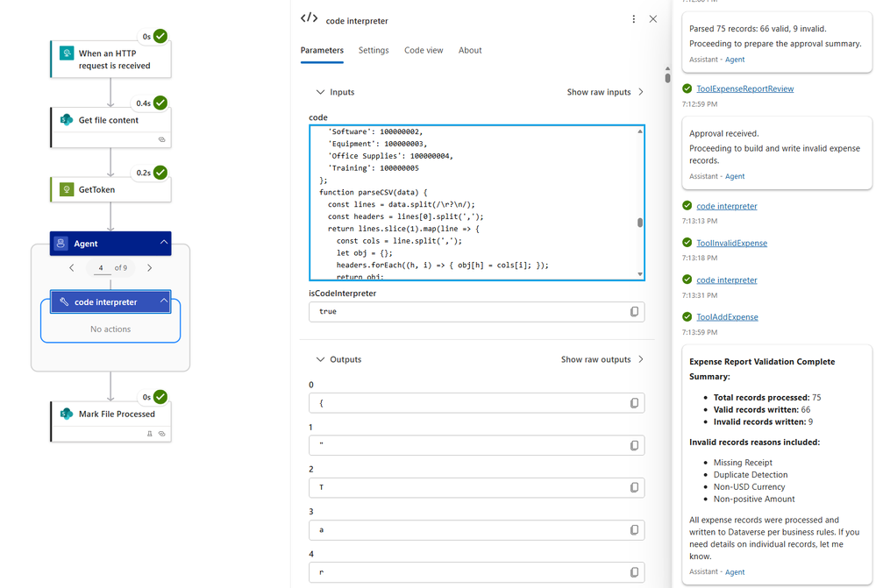Open the About tab
This screenshot has width=876, height=588.
(x=470, y=50)
